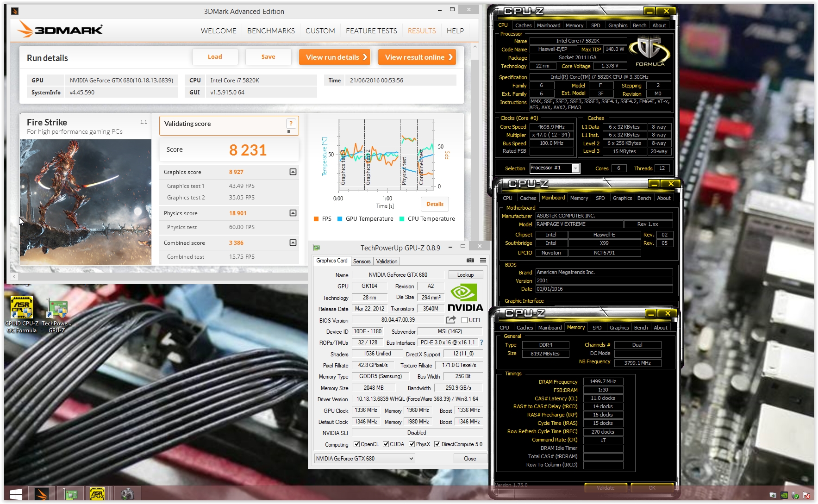
Task: Open the HELP tab in 3DMark
Action: [455, 31]
